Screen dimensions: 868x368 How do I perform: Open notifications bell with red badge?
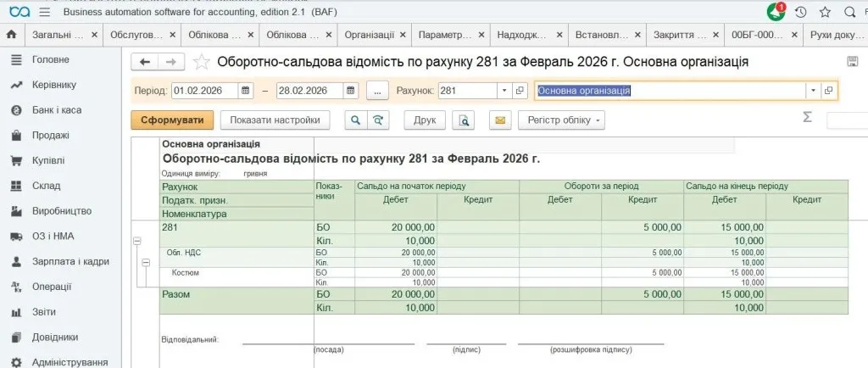point(776,12)
